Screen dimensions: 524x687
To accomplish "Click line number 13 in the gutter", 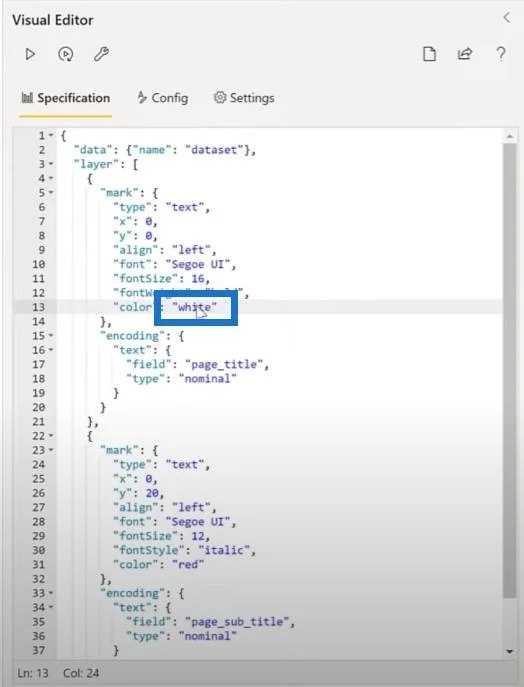I will (x=39, y=307).
